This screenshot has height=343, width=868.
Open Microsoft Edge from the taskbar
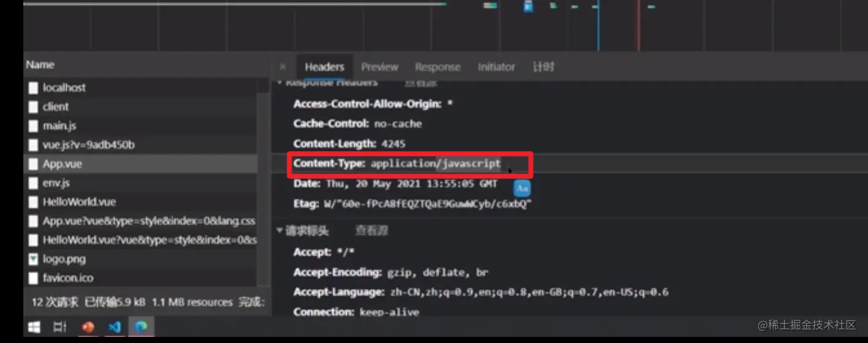141,326
